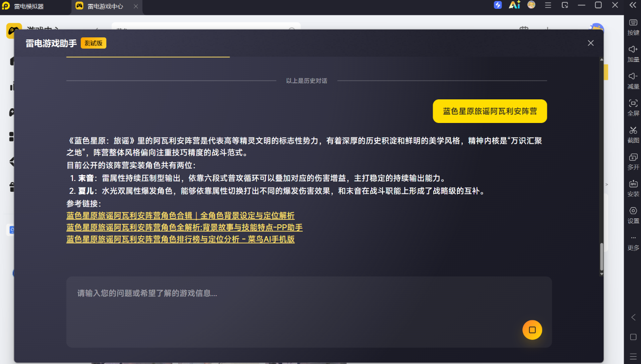This screenshot has height=364, width=641.
Task: Open the blue lightning accelerator icon
Action: point(498,5)
